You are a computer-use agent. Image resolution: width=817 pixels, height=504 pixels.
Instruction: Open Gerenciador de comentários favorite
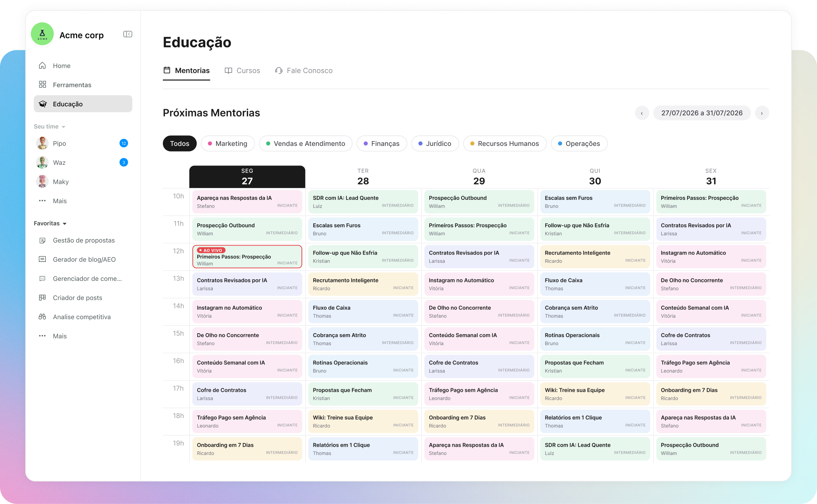coord(83,278)
